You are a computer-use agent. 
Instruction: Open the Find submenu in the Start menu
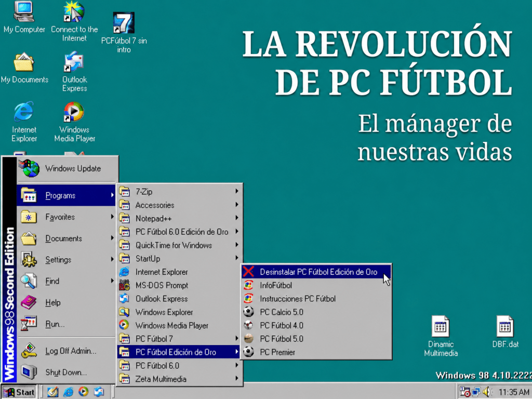[66, 281]
